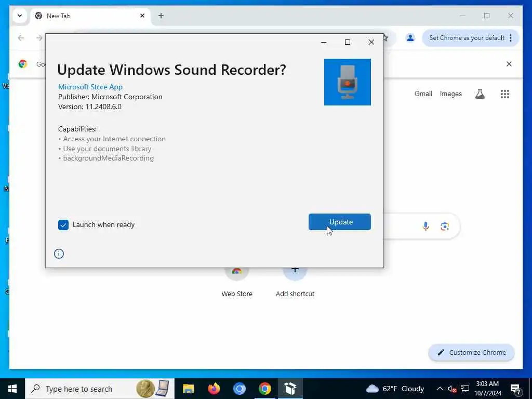Search by image with Google Lens icon

(445, 226)
